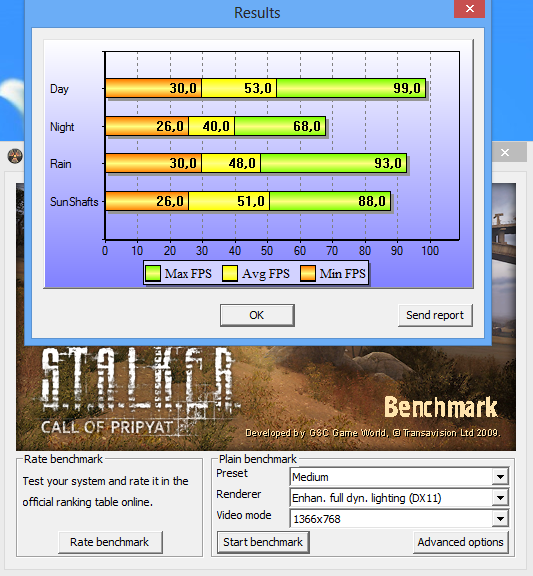This screenshot has width=533, height=576.
Task: Click the Renderer field label
Action: click(x=239, y=494)
